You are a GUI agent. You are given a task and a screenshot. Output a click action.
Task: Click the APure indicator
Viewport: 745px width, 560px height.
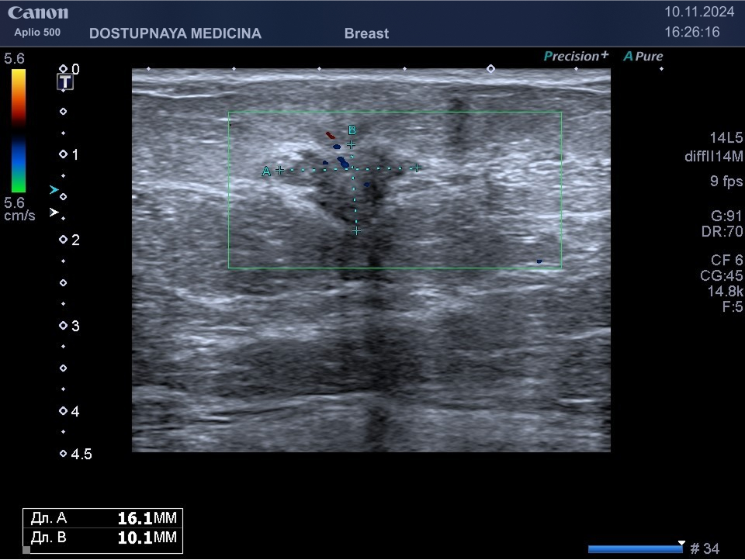tap(643, 56)
